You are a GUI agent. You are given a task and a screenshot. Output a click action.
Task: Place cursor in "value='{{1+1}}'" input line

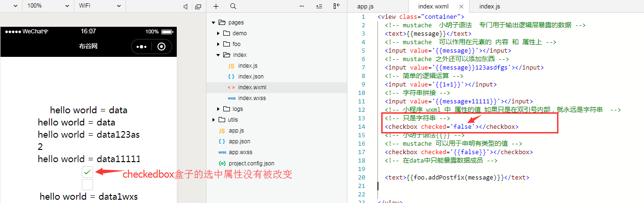(440, 84)
